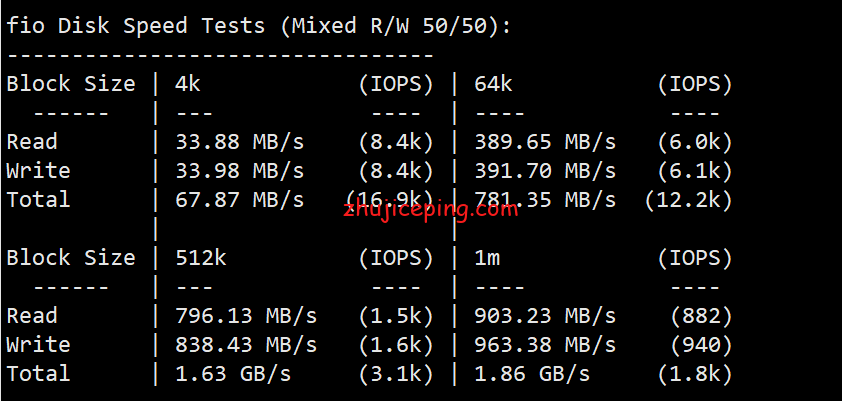Click the zhujiceping.com watermark text

pos(431,209)
